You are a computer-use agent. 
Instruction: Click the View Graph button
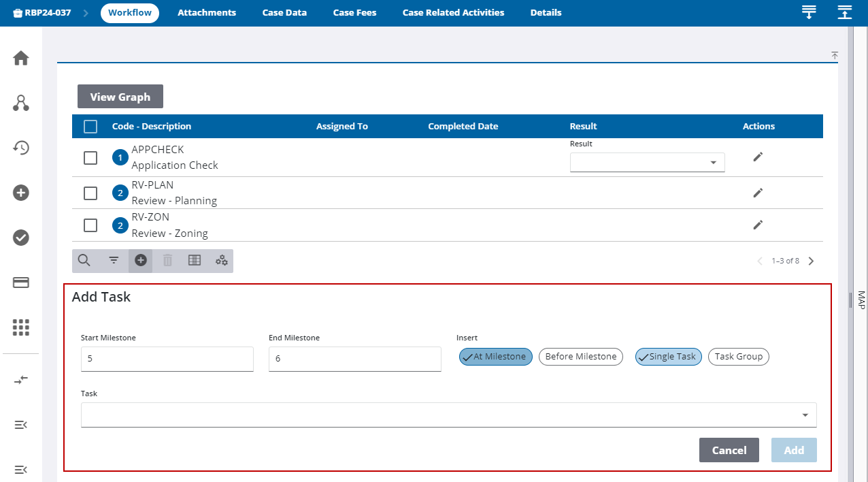tap(120, 97)
